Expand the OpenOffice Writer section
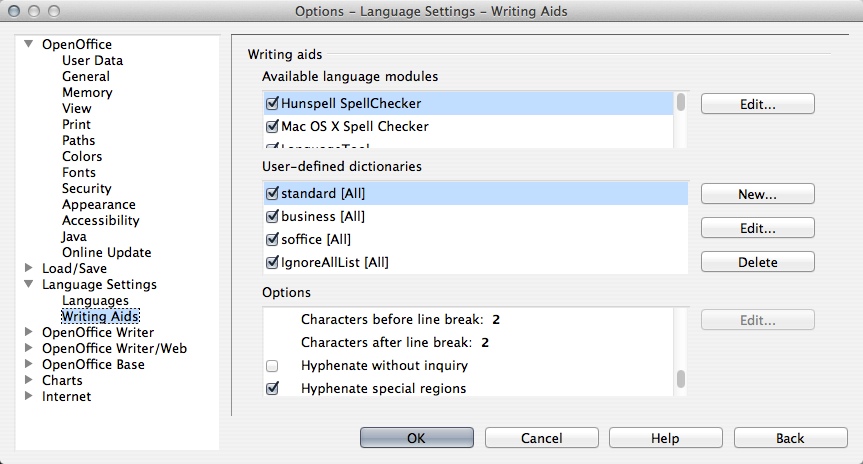 point(28,332)
